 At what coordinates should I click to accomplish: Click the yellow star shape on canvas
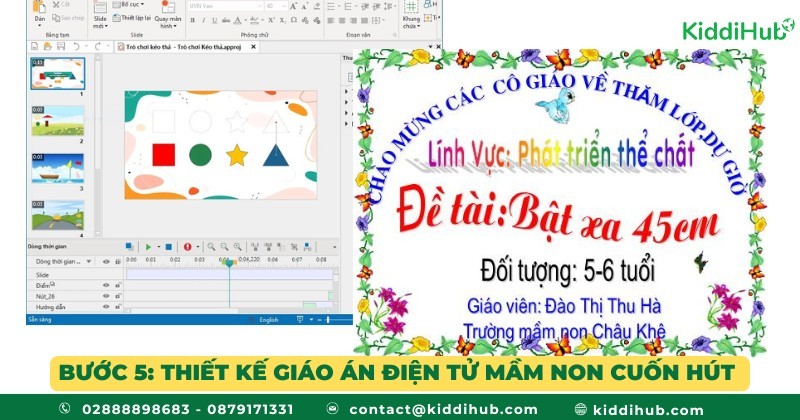pyautogui.click(x=237, y=155)
